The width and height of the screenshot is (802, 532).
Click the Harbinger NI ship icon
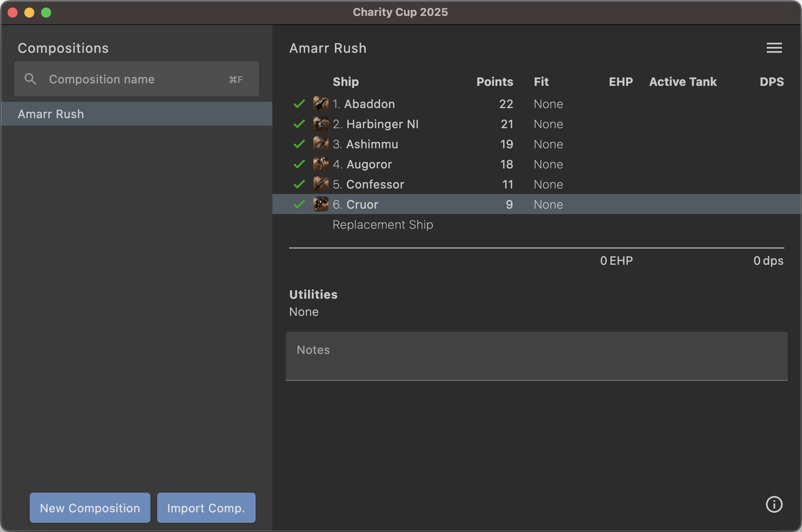click(x=321, y=124)
